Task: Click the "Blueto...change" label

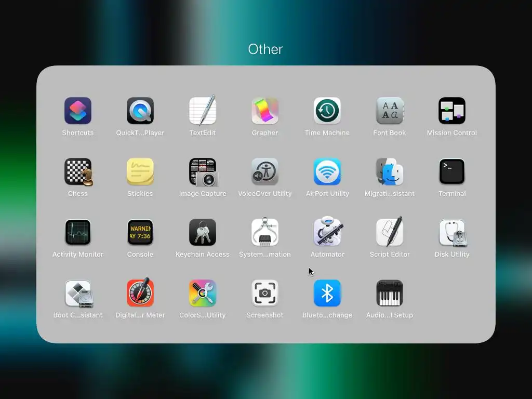Action: tap(327, 315)
